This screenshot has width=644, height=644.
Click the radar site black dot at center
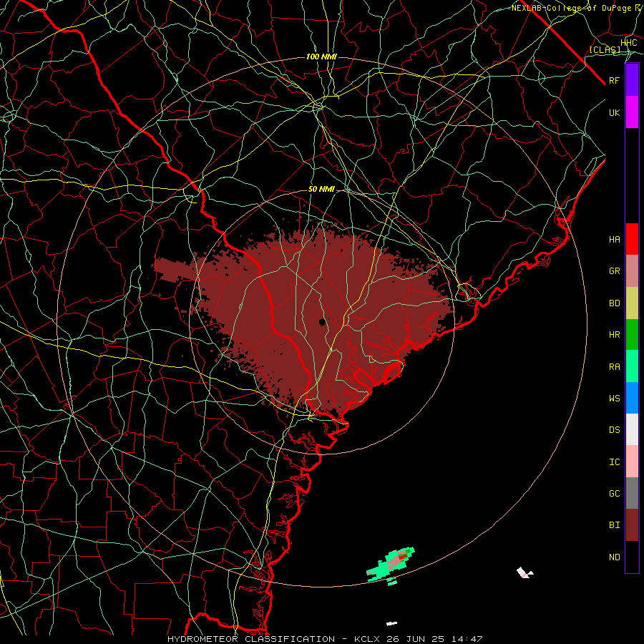point(323,322)
